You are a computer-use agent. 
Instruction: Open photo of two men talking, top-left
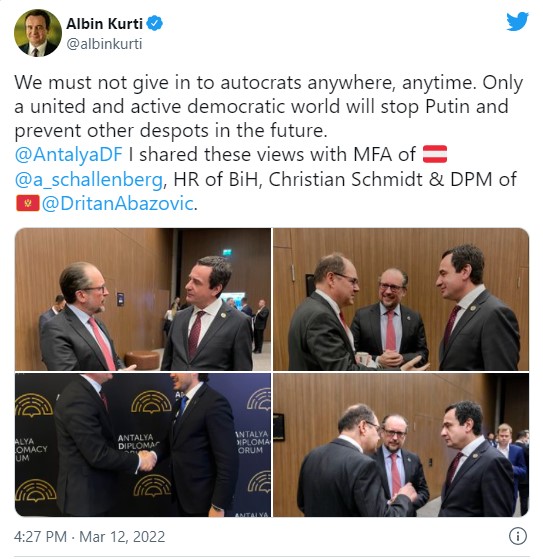[x=143, y=299]
